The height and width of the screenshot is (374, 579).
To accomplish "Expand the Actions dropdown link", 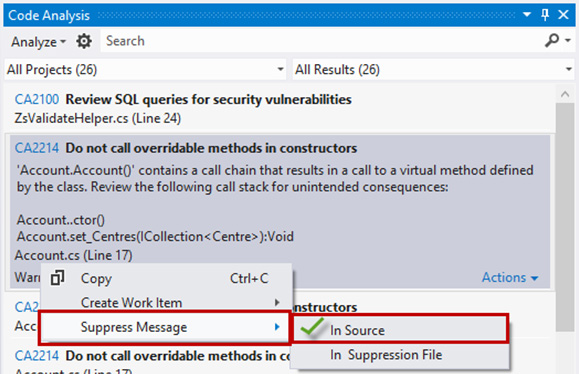I will tap(510, 277).
